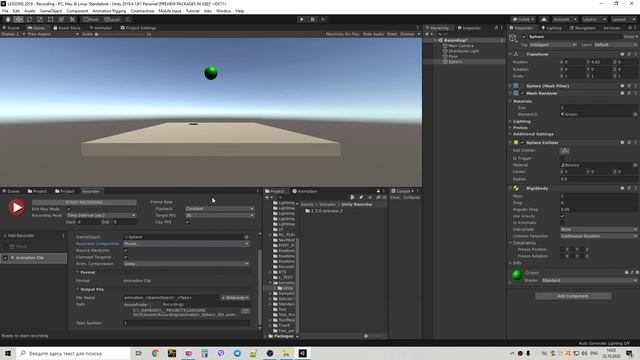Toggle the Sphere Collider enabled checkbox

522,142
